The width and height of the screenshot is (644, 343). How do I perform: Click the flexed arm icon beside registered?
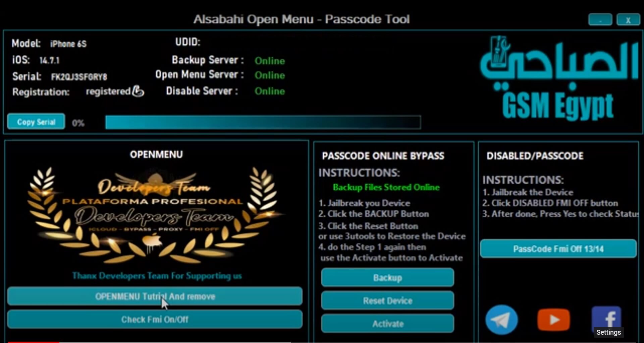(138, 91)
